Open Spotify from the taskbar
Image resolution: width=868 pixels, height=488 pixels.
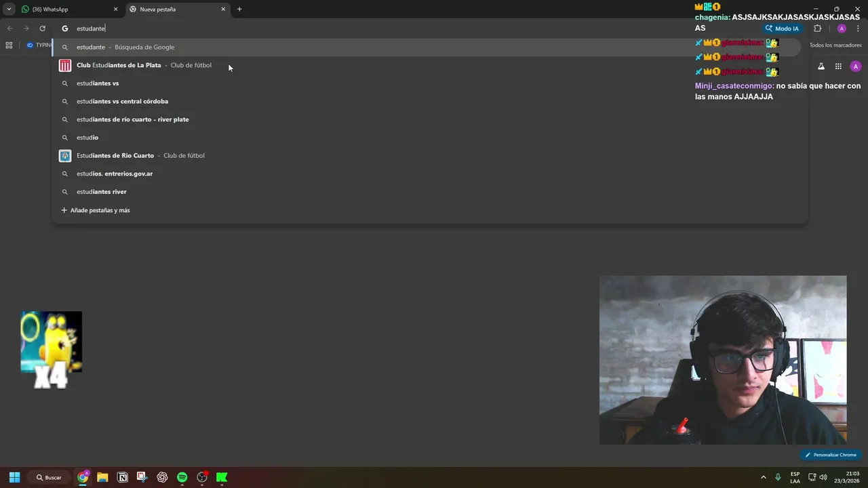[182, 477]
